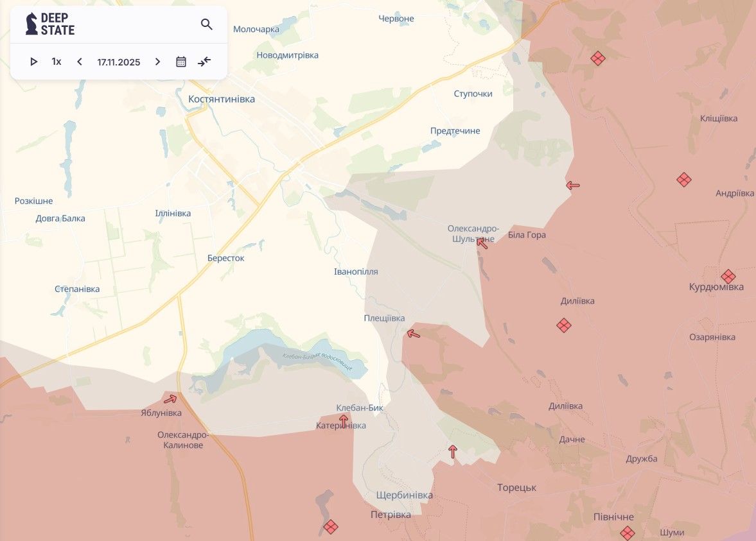The image size is (756, 541).
Task: Go to the next date arrow
Action: tap(157, 62)
